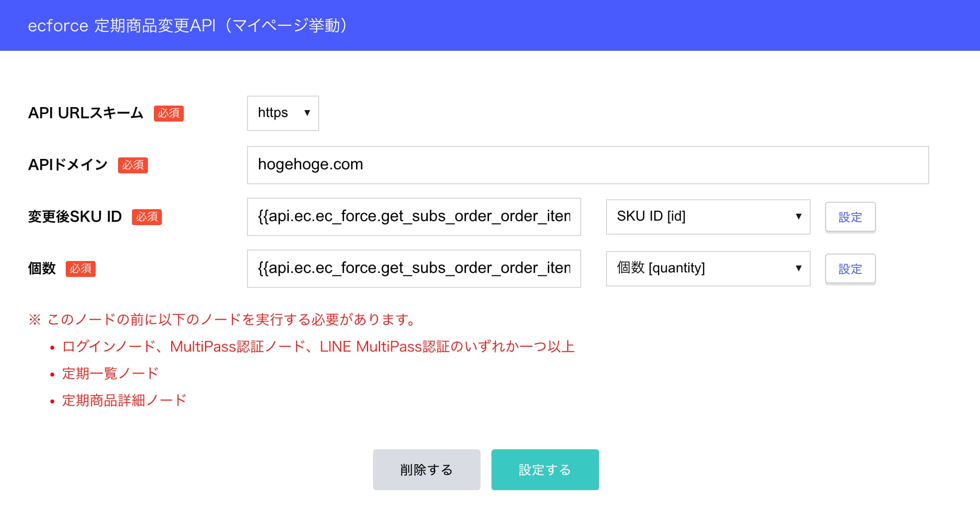Image resolution: width=980 pixels, height=524 pixels.
Task: Click the 定期商品詳細ノード bullet text
Action: point(124,400)
